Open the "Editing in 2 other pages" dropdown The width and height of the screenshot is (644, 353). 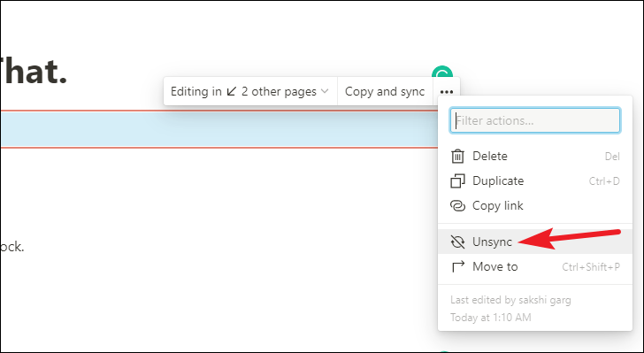[x=250, y=91]
